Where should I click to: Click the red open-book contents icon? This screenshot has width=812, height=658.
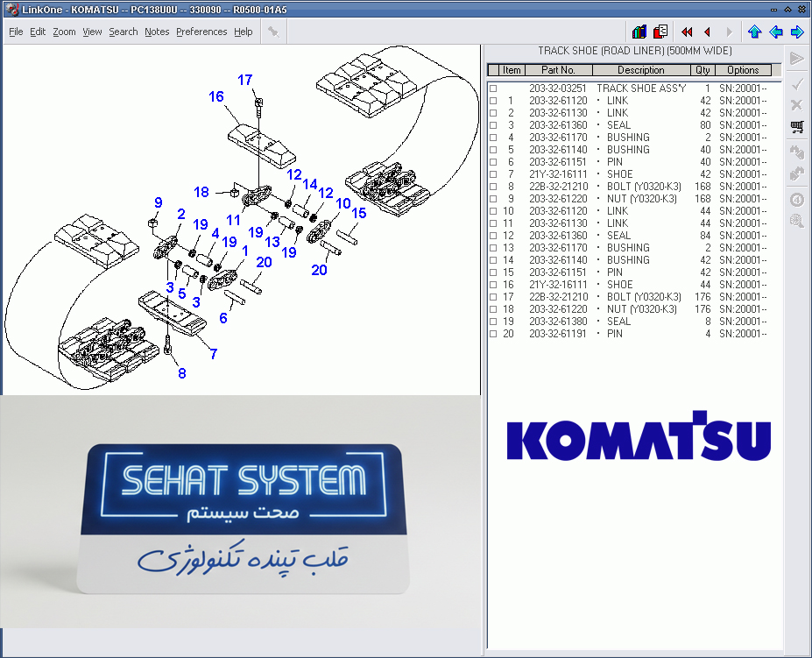click(x=660, y=32)
